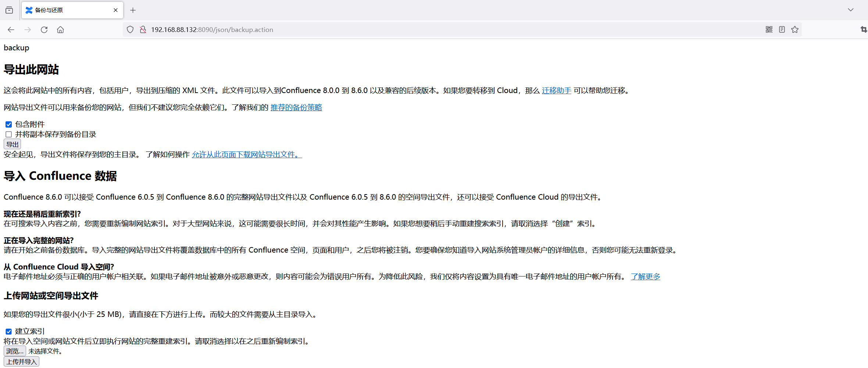
Task: Click the 浏览... file button
Action: (15, 351)
